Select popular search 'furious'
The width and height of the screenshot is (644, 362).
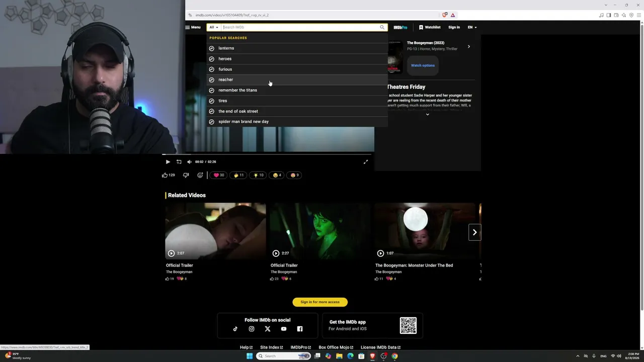297,69
